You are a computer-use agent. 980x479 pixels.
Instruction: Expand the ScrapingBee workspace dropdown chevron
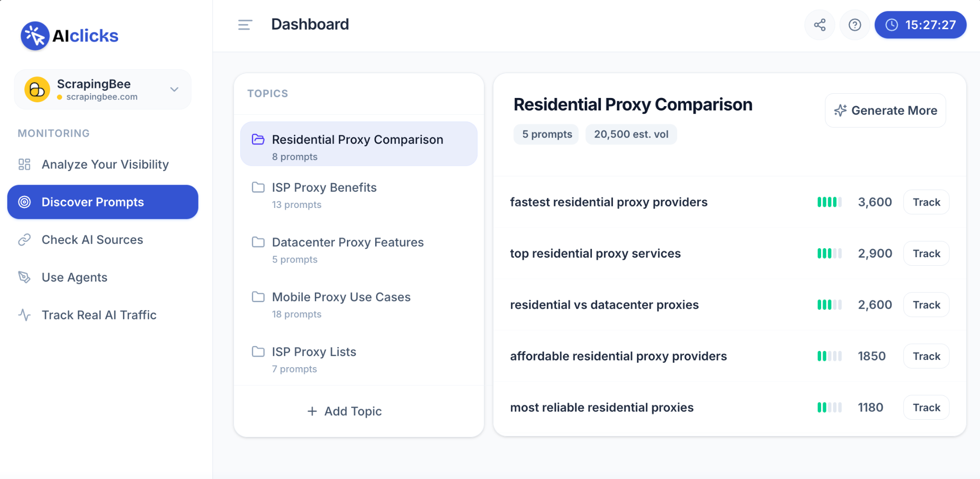click(175, 89)
